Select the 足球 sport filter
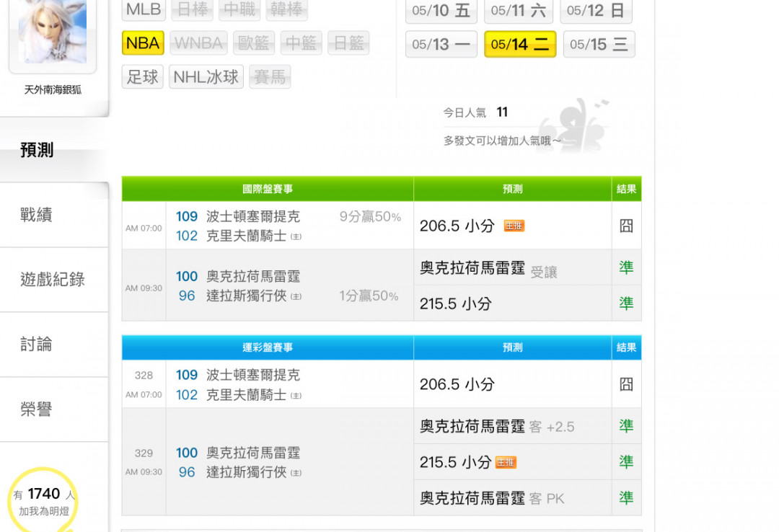The width and height of the screenshot is (779, 532). click(x=143, y=77)
